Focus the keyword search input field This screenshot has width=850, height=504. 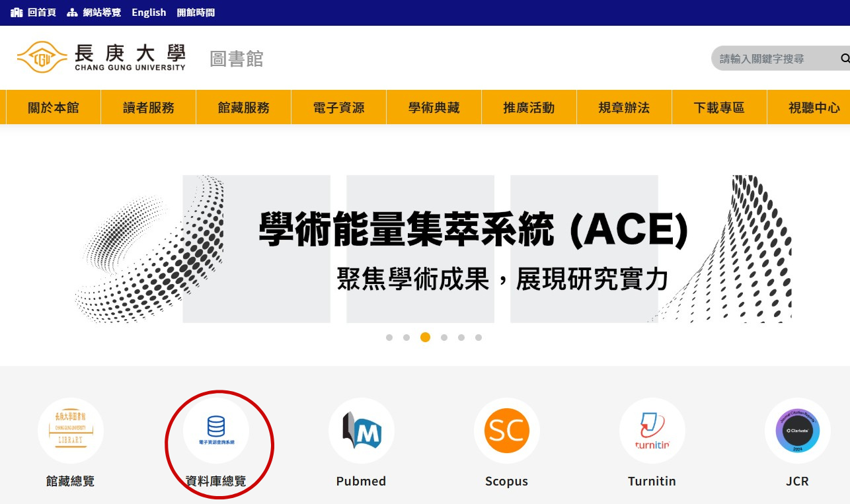coord(773,59)
